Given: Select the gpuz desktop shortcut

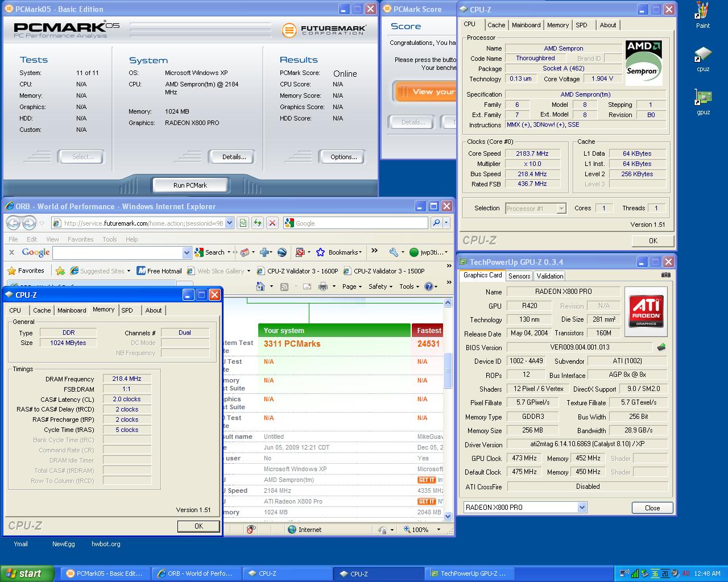Looking at the screenshot, I should (703, 102).
